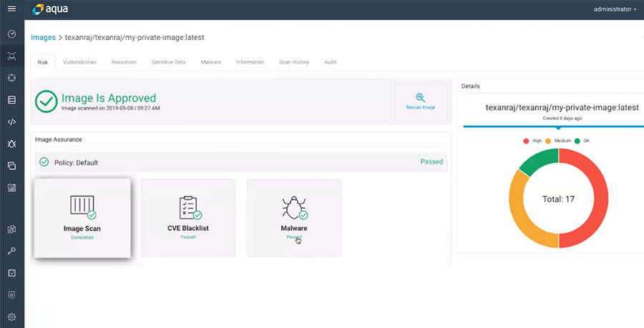Click the bug icon in sidebar

pyautogui.click(x=11, y=144)
